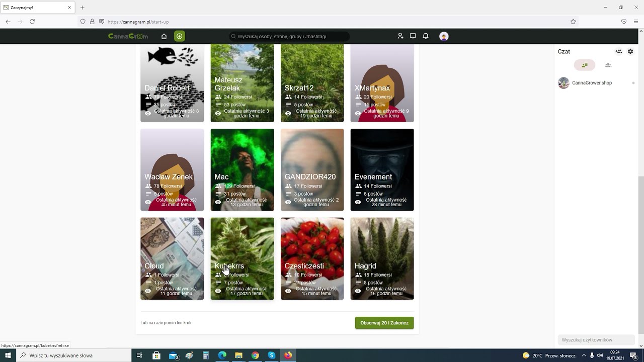Select the Wacław Zenek profile card
The image size is (644, 362).
172,170
